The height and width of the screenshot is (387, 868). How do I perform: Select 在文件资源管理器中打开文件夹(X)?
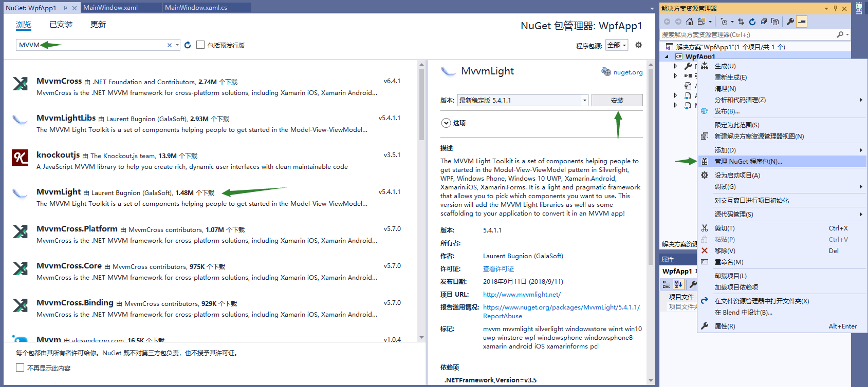(x=782, y=301)
